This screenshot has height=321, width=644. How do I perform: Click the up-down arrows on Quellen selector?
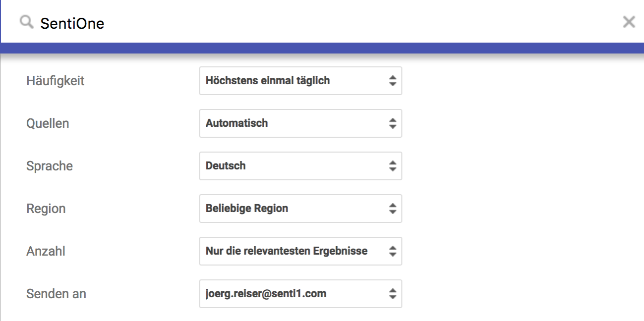(x=393, y=123)
